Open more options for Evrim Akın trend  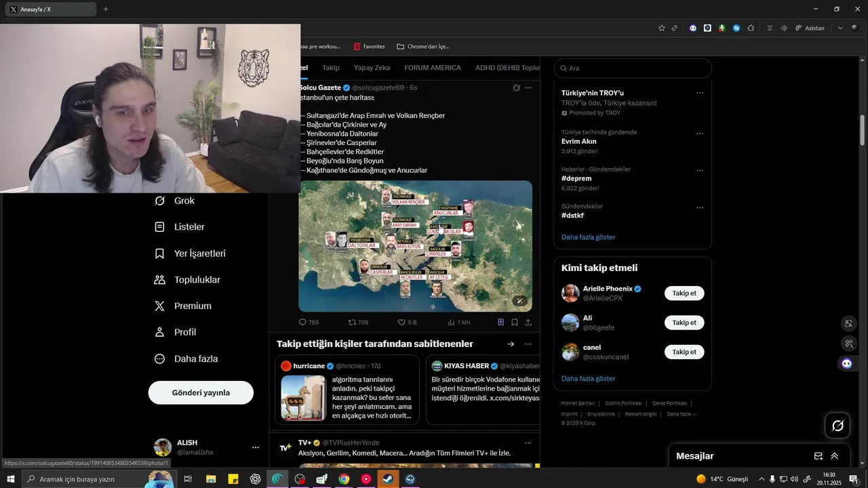pos(700,134)
